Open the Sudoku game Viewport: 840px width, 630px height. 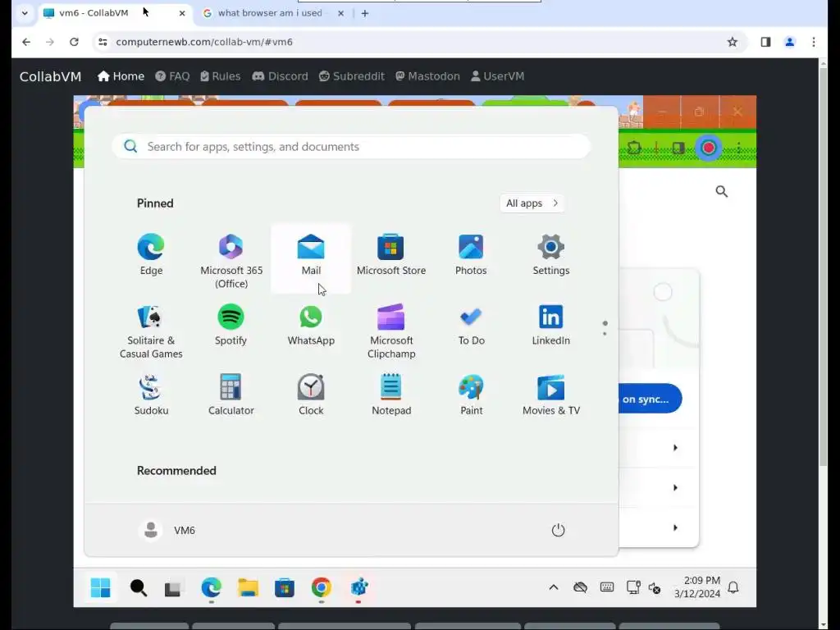151,395
